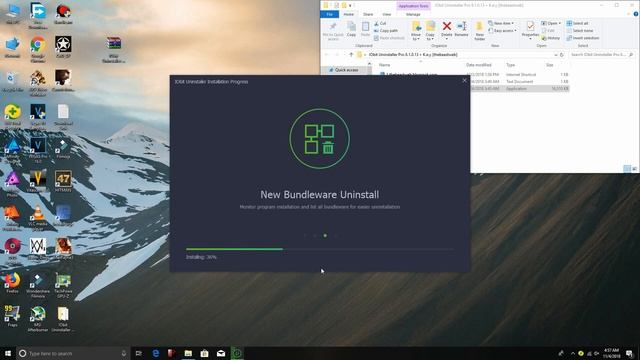Click the Up arrow in Explorer navigation

[351, 54]
